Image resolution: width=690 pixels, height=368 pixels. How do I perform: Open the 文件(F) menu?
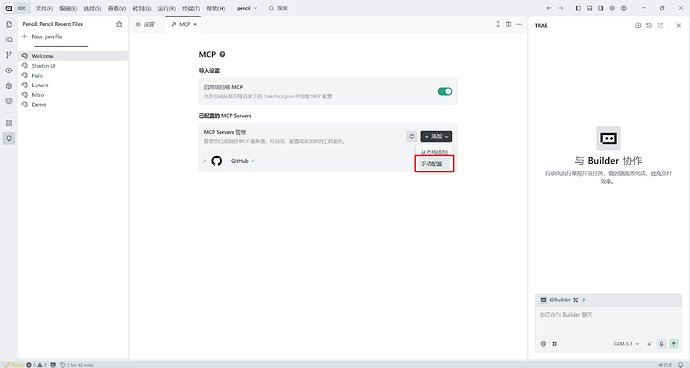point(44,8)
